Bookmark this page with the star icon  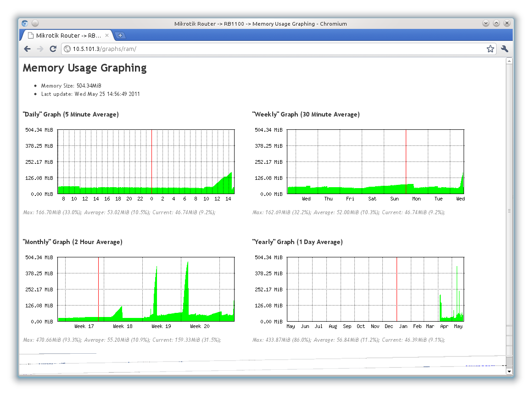click(x=490, y=49)
